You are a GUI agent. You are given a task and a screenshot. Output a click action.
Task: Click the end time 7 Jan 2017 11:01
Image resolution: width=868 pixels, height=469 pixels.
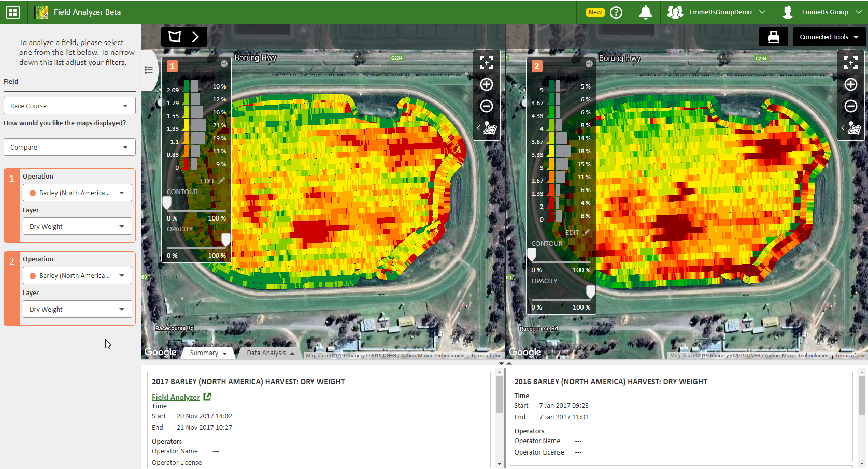564,417
